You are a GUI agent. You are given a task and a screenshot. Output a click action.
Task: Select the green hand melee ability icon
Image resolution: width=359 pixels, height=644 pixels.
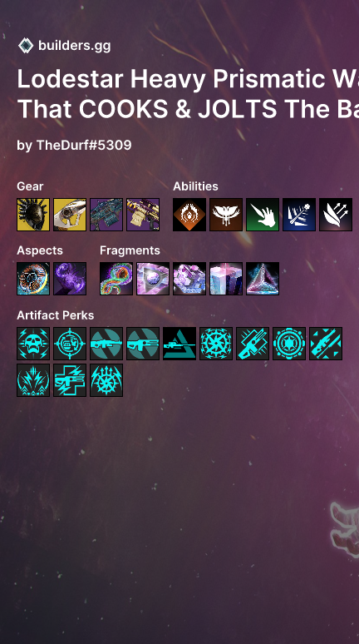[x=263, y=215]
